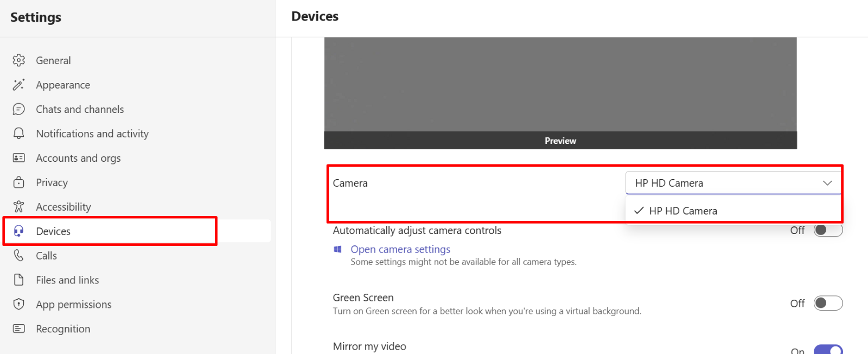Go to Files and links settings

(x=67, y=280)
